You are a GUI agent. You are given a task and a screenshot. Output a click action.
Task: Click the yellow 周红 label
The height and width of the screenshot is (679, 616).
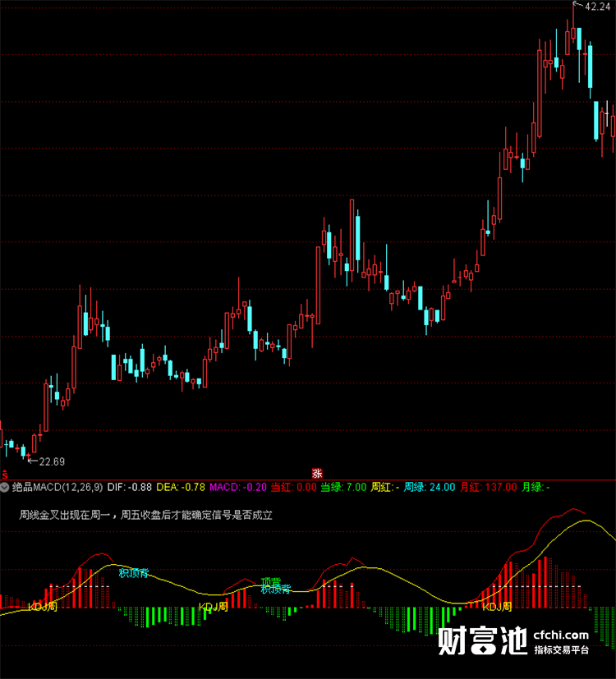pos(385,487)
